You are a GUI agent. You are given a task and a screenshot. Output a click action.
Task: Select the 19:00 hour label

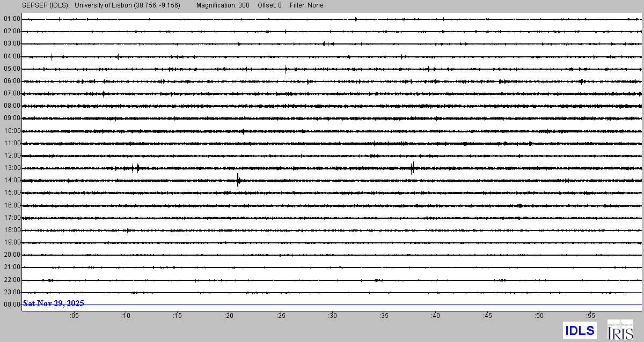tap(12, 242)
